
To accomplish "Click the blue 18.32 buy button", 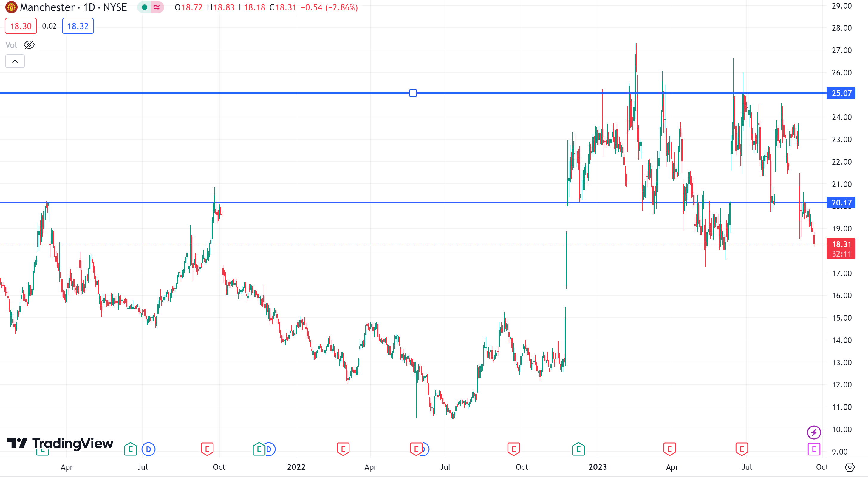I will (x=78, y=26).
